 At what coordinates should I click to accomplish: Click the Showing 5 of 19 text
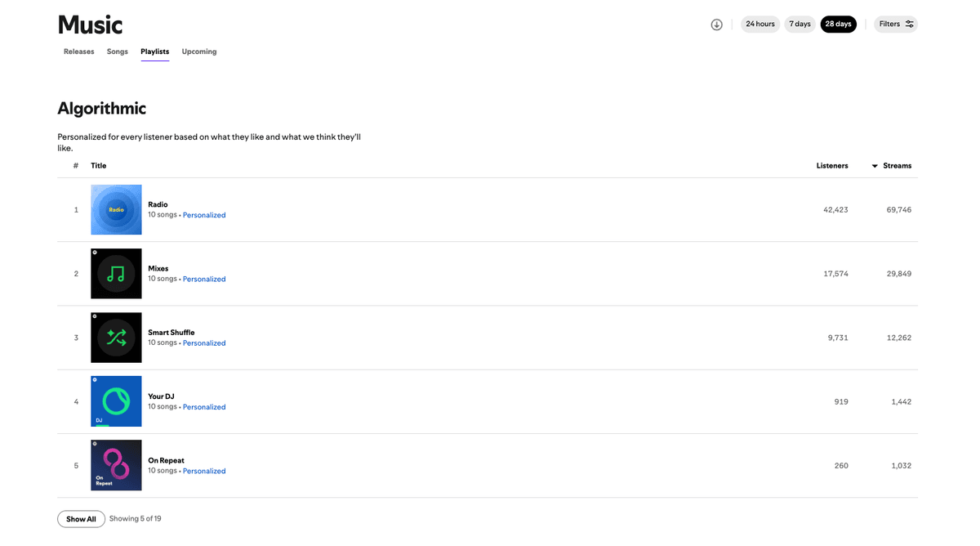point(136,519)
